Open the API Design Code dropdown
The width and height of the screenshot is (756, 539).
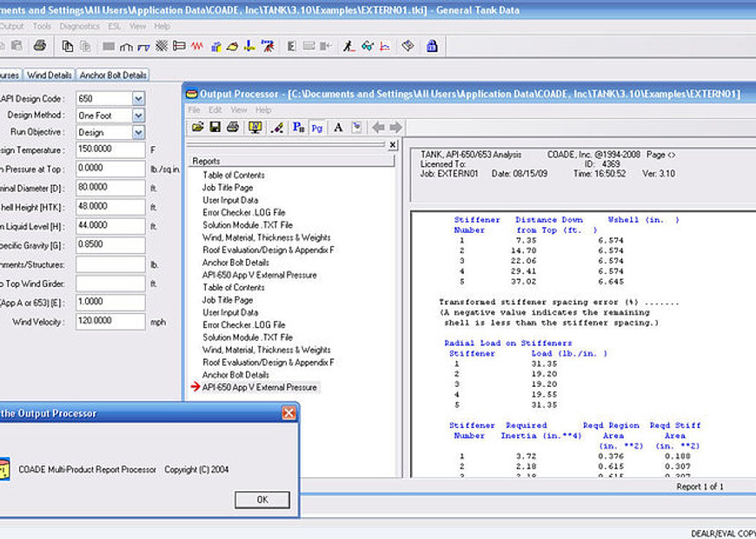pos(138,98)
